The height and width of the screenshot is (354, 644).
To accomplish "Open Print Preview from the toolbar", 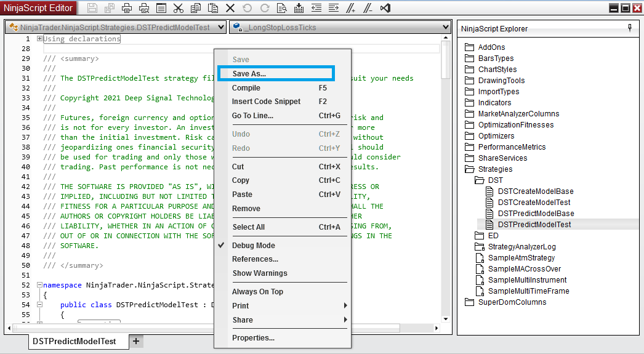I will 144,8.
